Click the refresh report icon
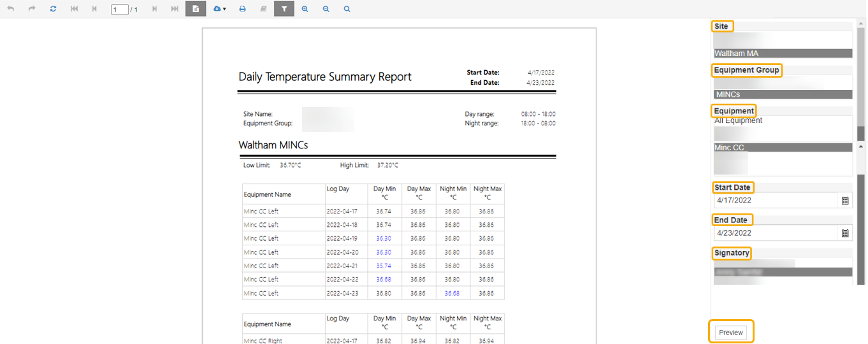 (53, 9)
